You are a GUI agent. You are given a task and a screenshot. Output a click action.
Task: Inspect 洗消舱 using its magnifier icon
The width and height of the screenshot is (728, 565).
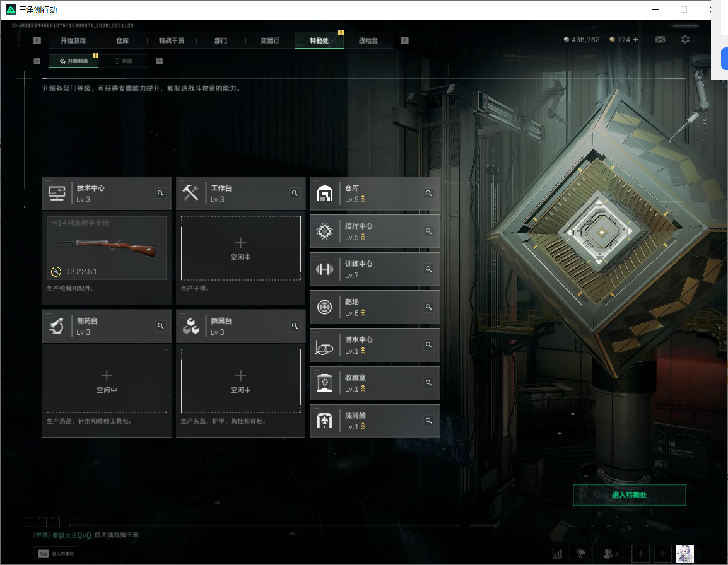coord(428,421)
